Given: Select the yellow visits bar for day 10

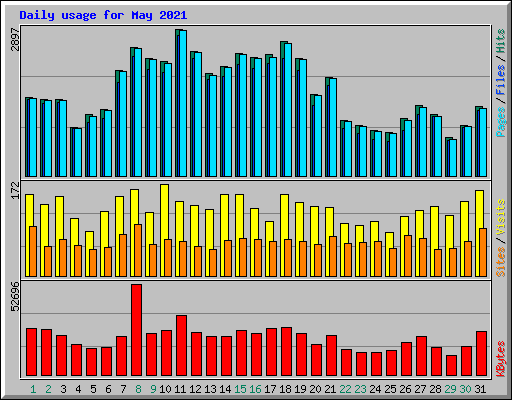Looking at the screenshot, I should pos(164,230).
